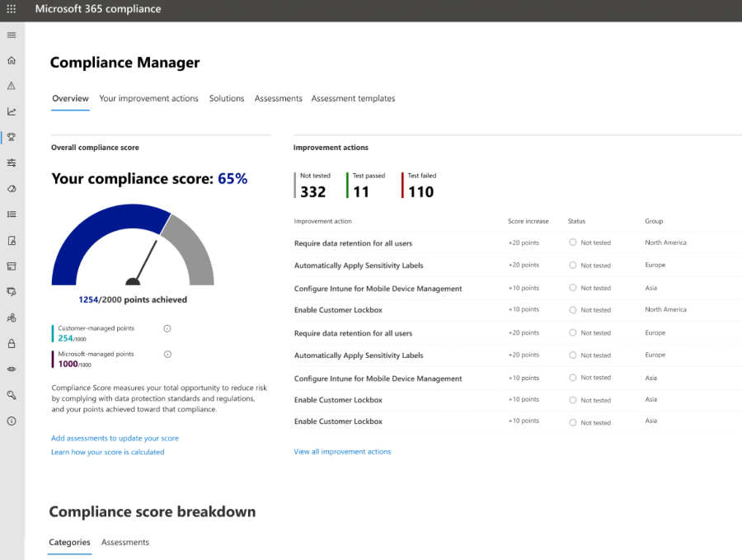
Task: Open View all improvement actions link
Action: point(342,451)
